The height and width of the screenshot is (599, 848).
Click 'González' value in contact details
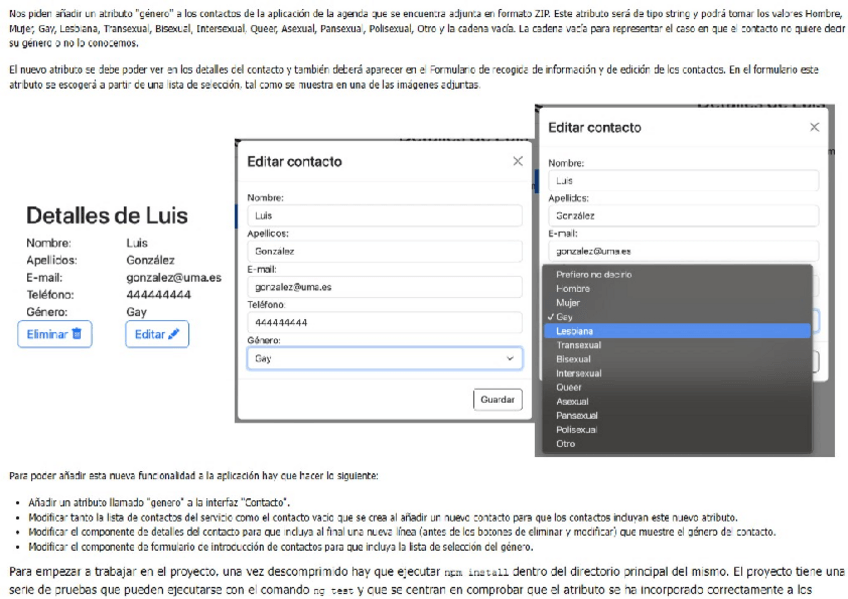pyautogui.click(x=150, y=260)
